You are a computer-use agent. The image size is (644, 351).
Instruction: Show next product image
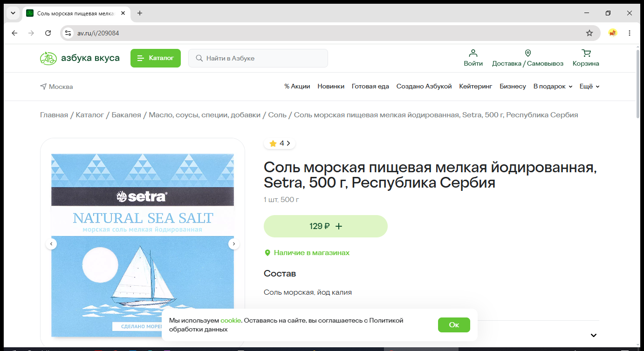pos(234,243)
